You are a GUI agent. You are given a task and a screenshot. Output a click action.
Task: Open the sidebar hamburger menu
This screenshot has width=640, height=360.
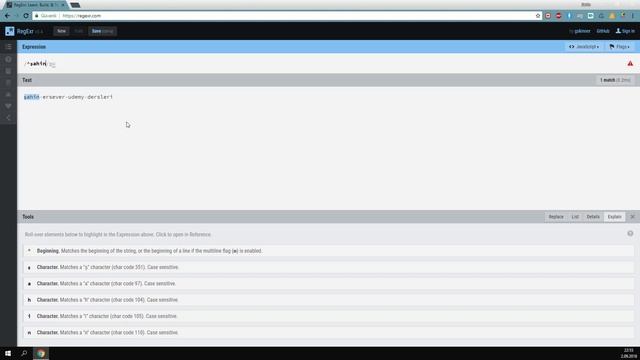pyautogui.click(x=8, y=47)
